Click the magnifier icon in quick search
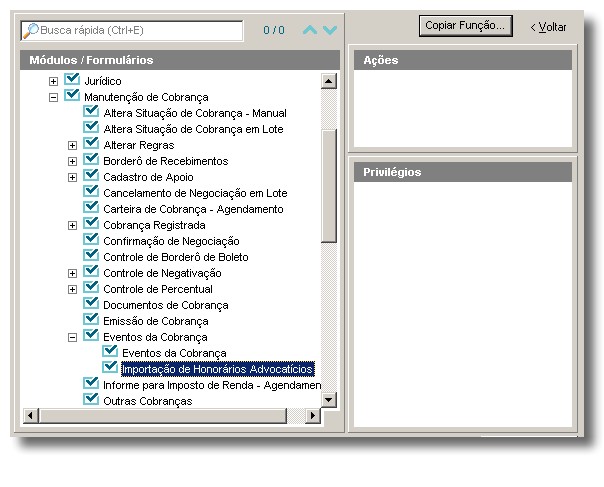This screenshot has width=604, height=487. (31, 30)
